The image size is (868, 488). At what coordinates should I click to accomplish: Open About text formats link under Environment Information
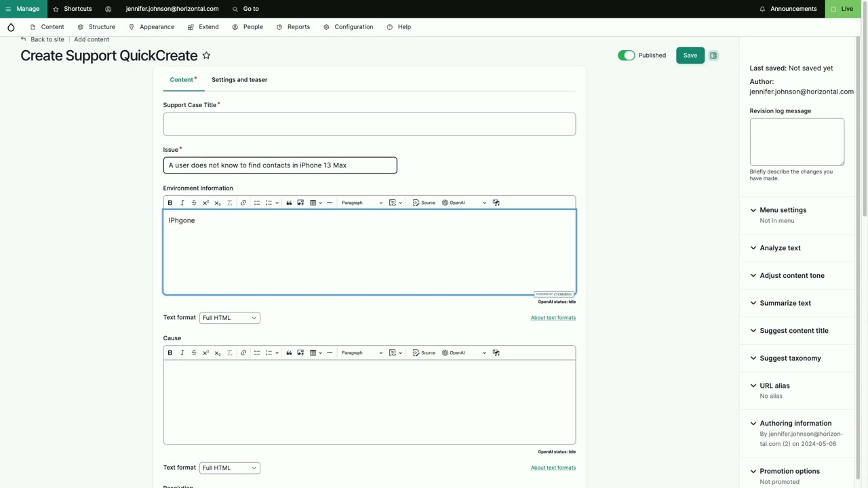tap(553, 318)
